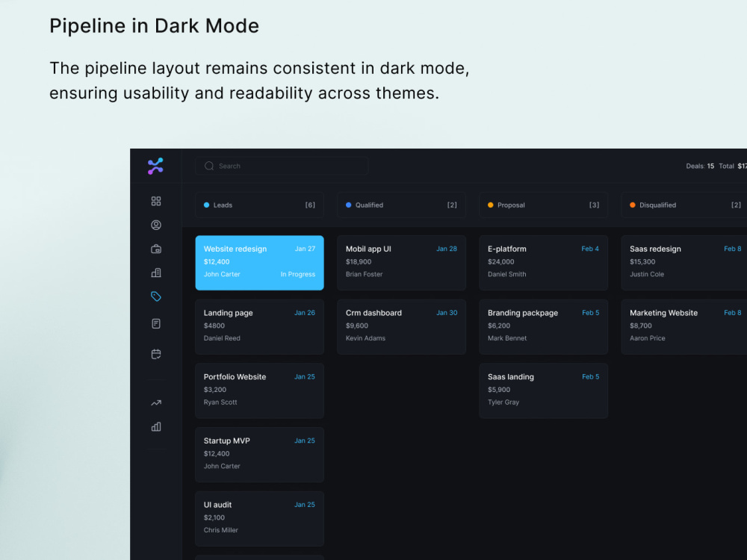Viewport: 747px width, 560px height.
Task: Open the Branding packpage deal card
Action: tap(544, 327)
